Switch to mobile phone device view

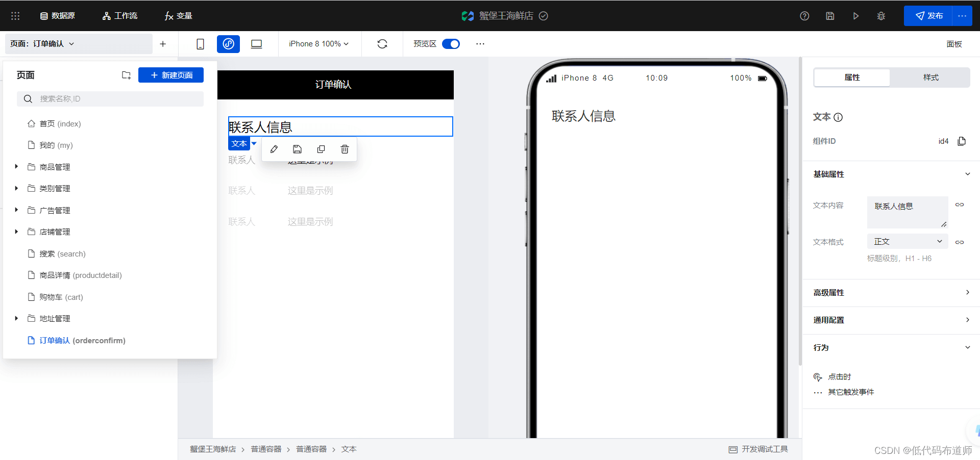coord(200,44)
